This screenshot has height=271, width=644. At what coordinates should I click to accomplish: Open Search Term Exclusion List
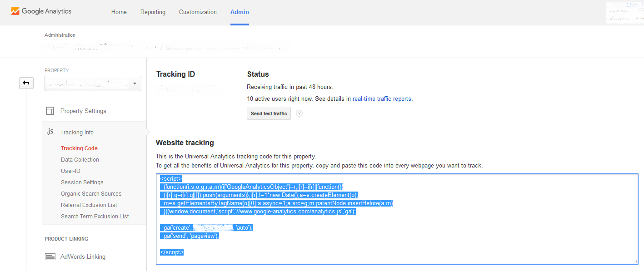tap(95, 217)
